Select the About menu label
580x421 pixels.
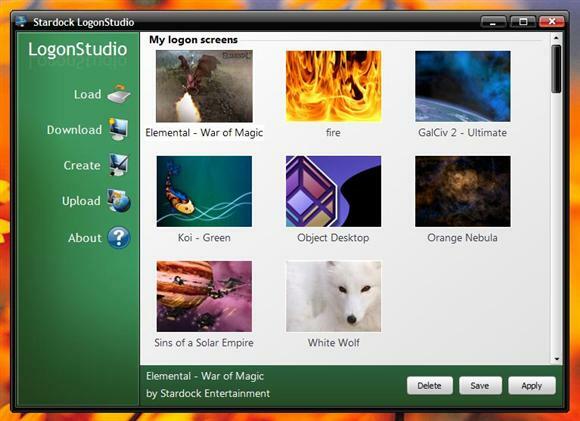point(84,238)
